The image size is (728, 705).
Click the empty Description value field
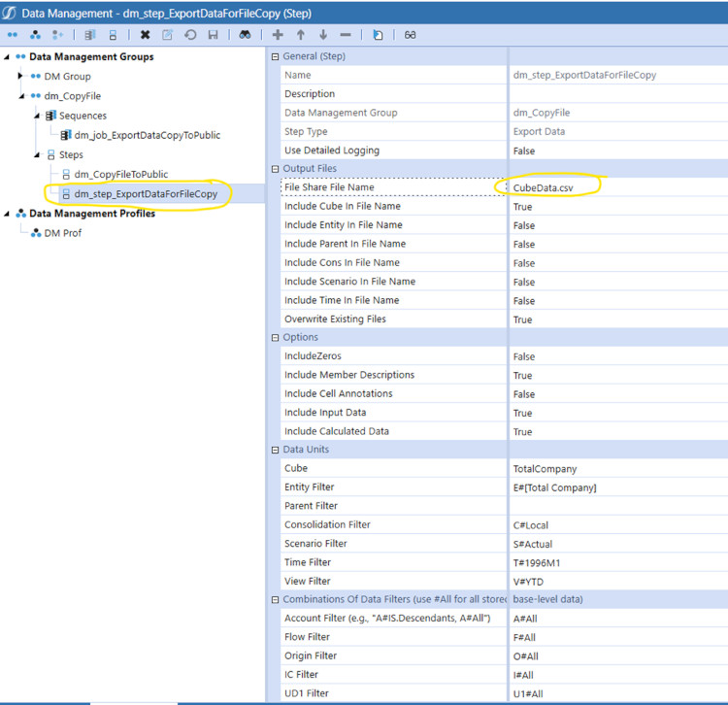[x=618, y=94]
